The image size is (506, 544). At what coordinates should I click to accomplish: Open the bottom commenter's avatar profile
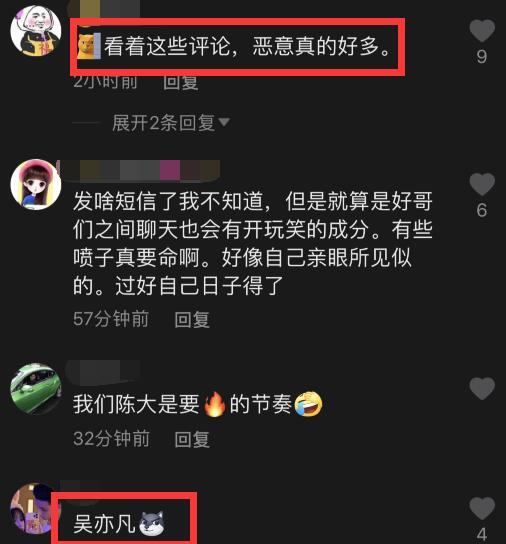click(33, 508)
